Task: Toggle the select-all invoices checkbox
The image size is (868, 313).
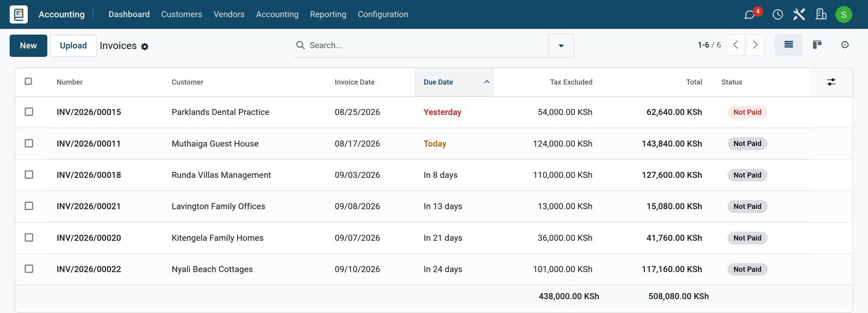Action: coord(29,81)
